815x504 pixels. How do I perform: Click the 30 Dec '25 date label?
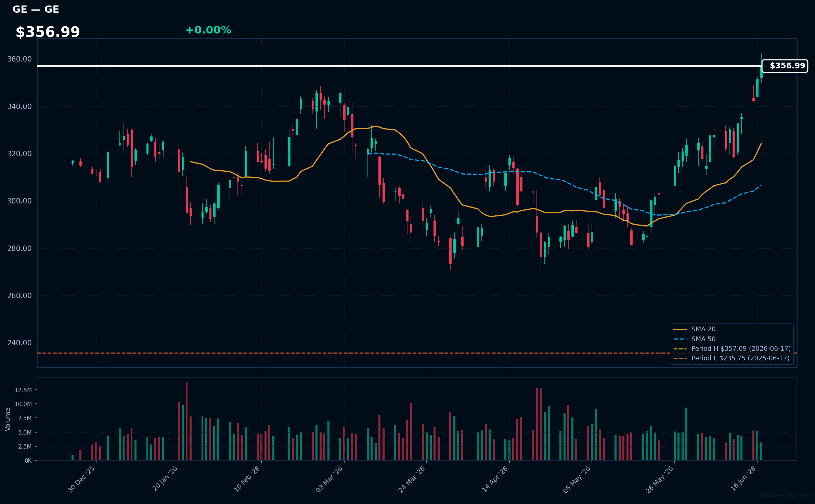point(81,479)
